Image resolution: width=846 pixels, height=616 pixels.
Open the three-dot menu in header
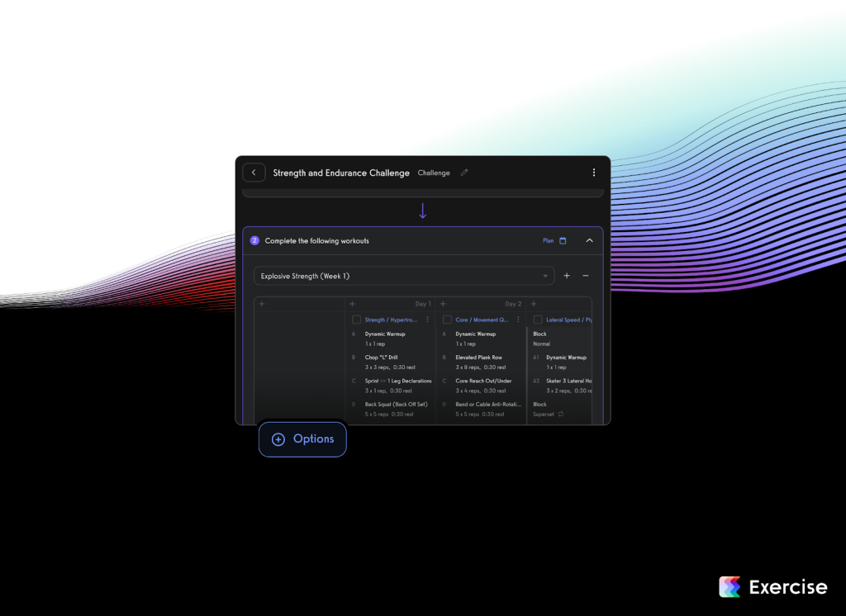click(x=593, y=173)
